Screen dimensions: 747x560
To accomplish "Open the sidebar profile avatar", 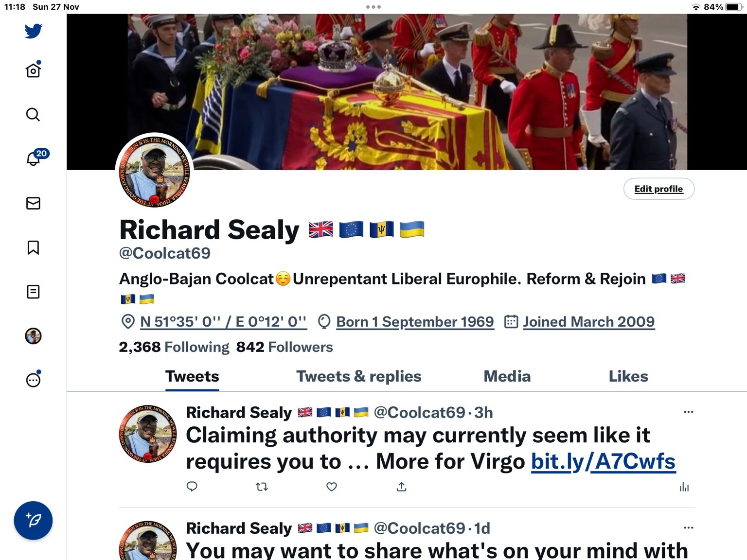I will pyautogui.click(x=33, y=336).
